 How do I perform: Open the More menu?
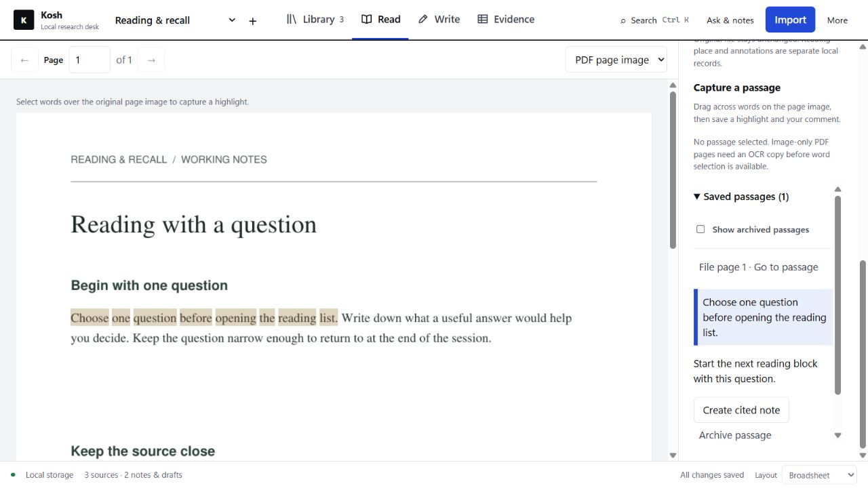point(837,20)
